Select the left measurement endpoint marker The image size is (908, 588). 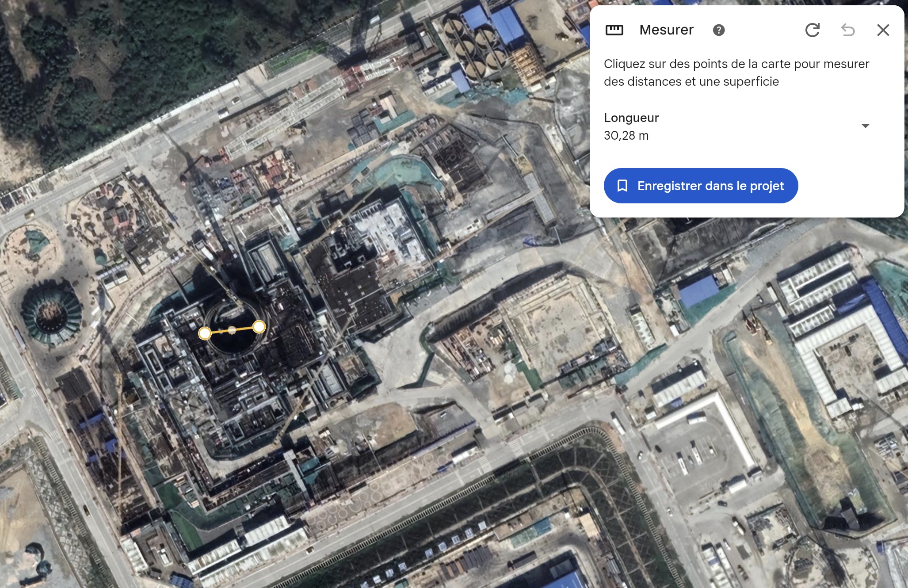205,333
